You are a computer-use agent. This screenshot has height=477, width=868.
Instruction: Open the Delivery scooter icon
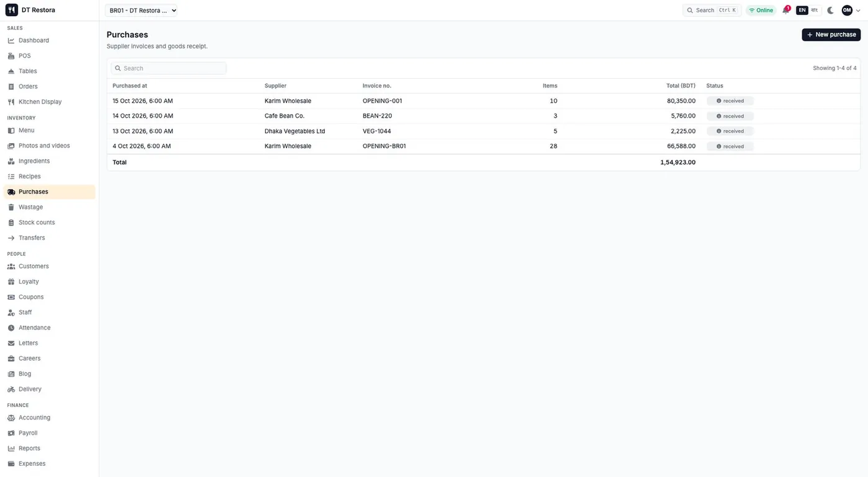(x=11, y=389)
